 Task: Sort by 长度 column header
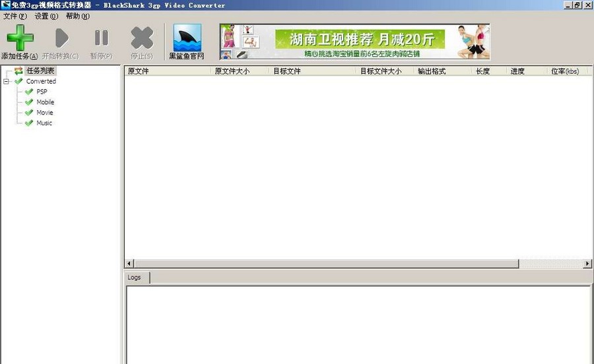[490, 71]
